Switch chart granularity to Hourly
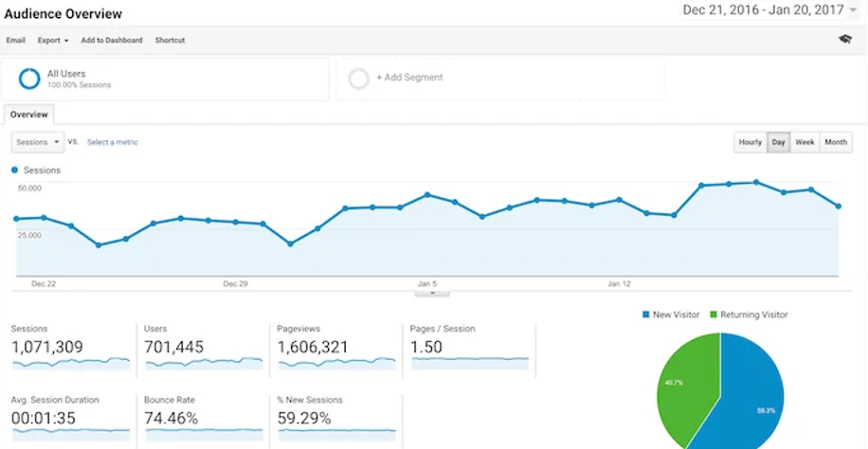 750,142
